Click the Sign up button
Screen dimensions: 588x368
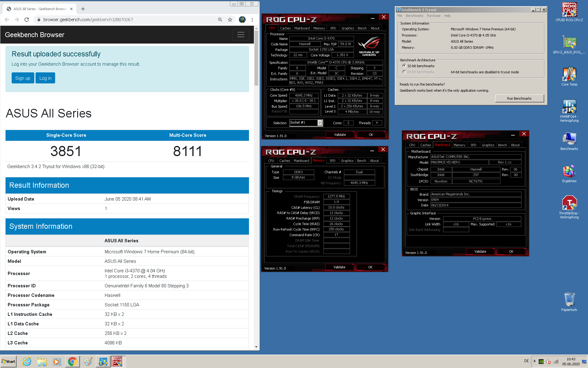point(23,78)
